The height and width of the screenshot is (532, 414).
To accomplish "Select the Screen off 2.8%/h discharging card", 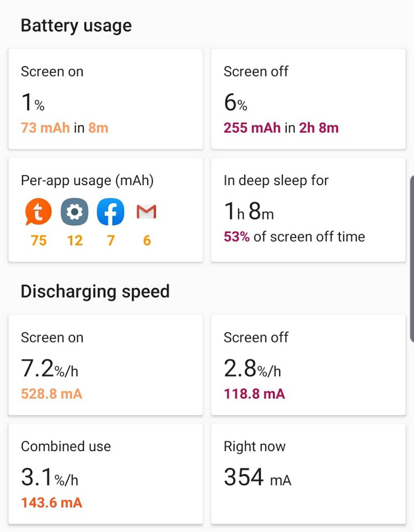I will (308, 365).
